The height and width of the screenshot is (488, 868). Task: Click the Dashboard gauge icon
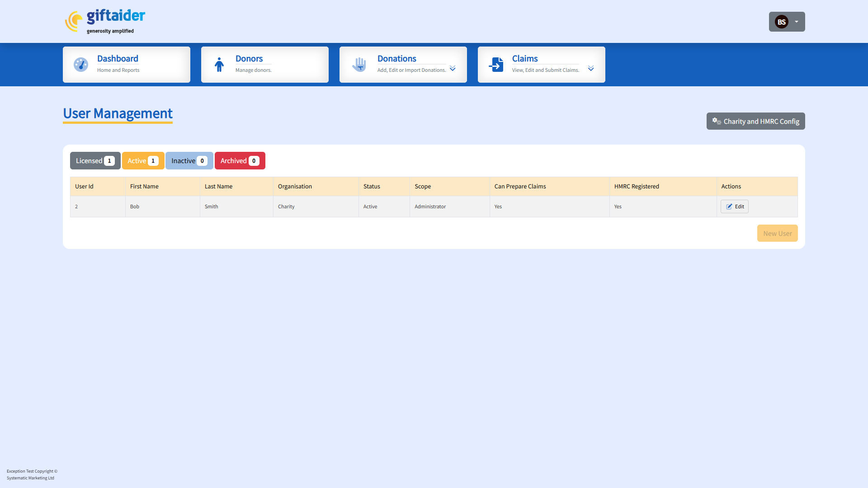coord(81,65)
